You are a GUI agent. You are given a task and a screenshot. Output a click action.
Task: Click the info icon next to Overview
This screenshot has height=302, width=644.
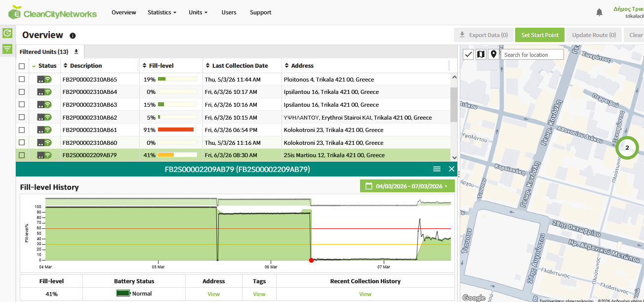click(73, 36)
